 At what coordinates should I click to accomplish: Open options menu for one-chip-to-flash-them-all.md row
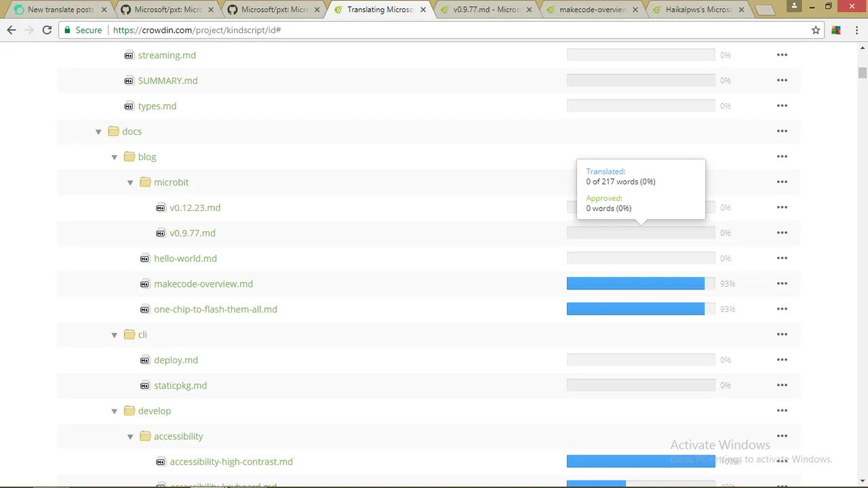tap(782, 309)
